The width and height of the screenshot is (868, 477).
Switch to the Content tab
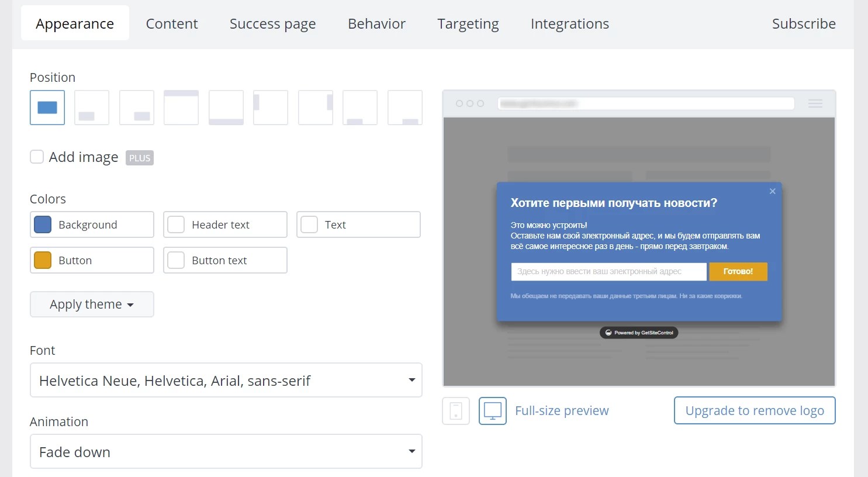[172, 23]
